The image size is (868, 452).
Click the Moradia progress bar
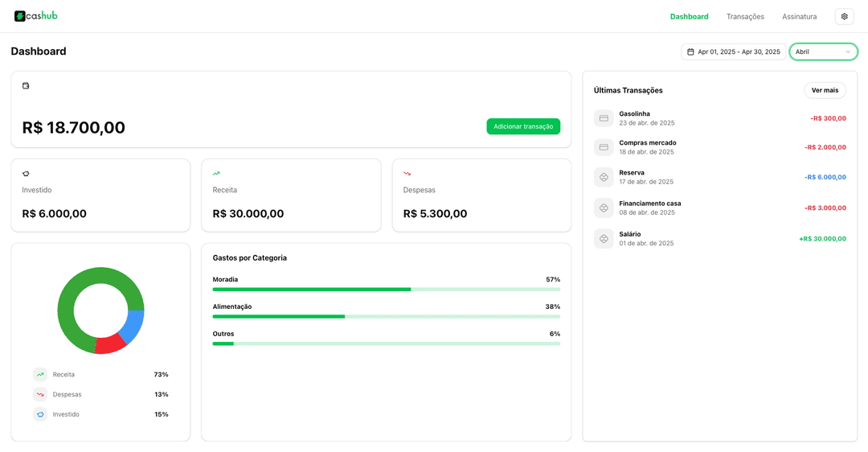point(386,290)
